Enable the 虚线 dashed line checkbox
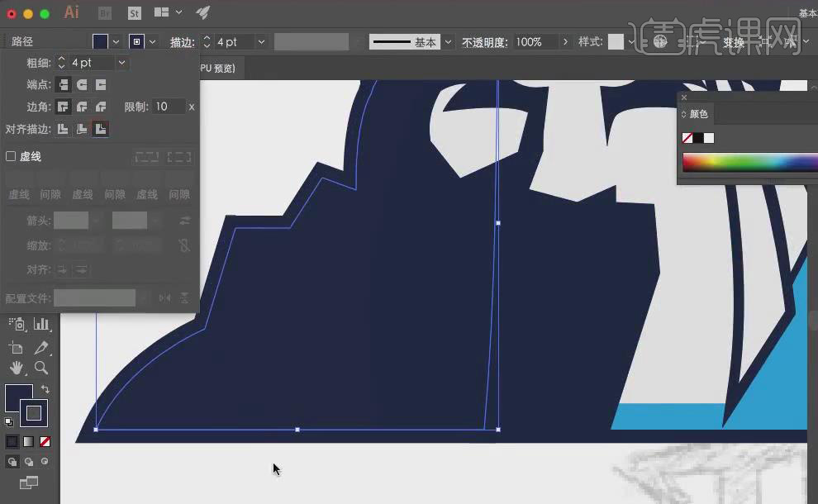The width and height of the screenshot is (818, 504). coord(11,156)
